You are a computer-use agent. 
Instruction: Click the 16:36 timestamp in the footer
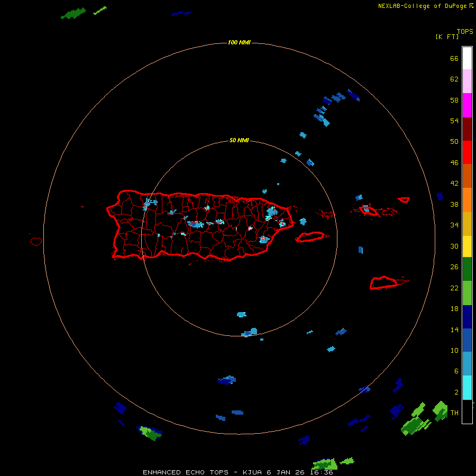(x=322, y=472)
